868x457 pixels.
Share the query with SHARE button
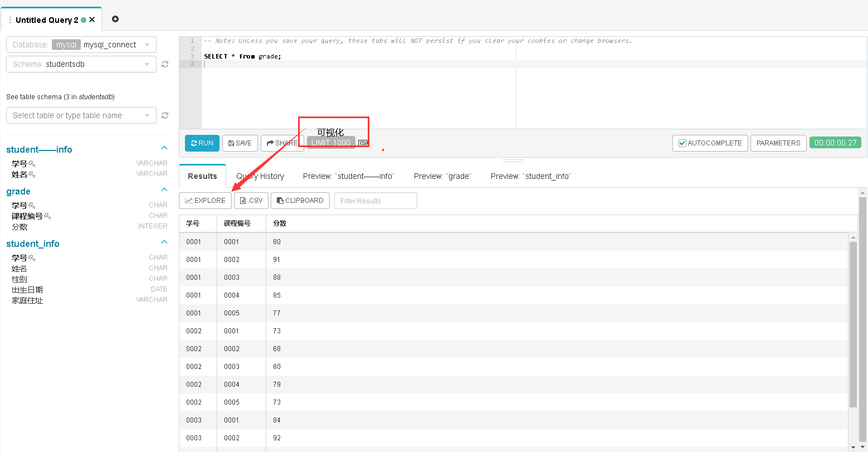tap(282, 143)
